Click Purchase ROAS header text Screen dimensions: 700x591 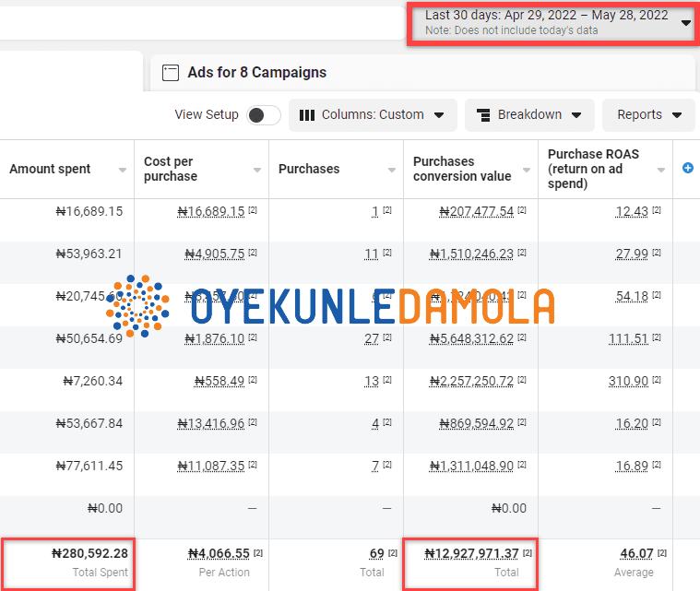point(593,169)
